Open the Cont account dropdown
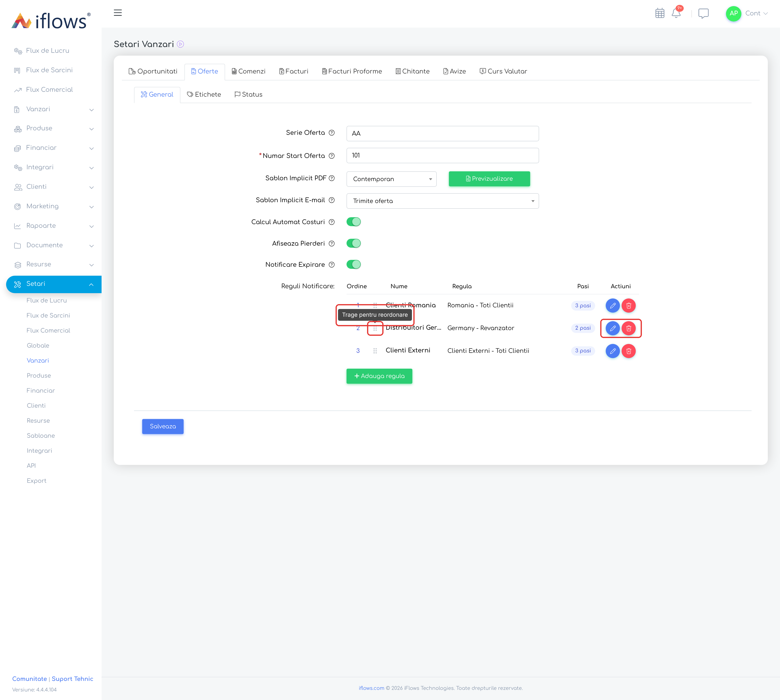The image size is (780, 700). coord(756,13)
